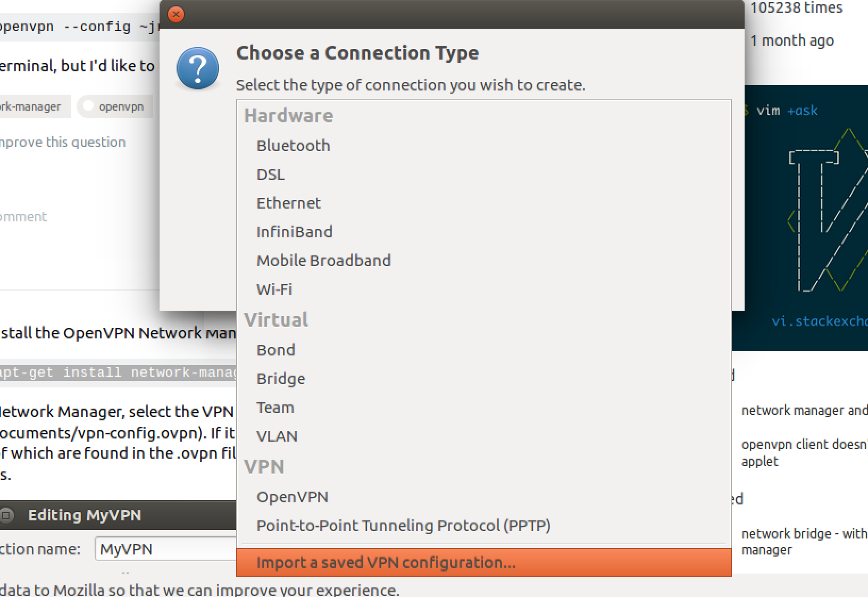The height and width of the screenshot is (597, 868).
Task: Close the Choose a Connection Type dialog
Action: [176, 14]
